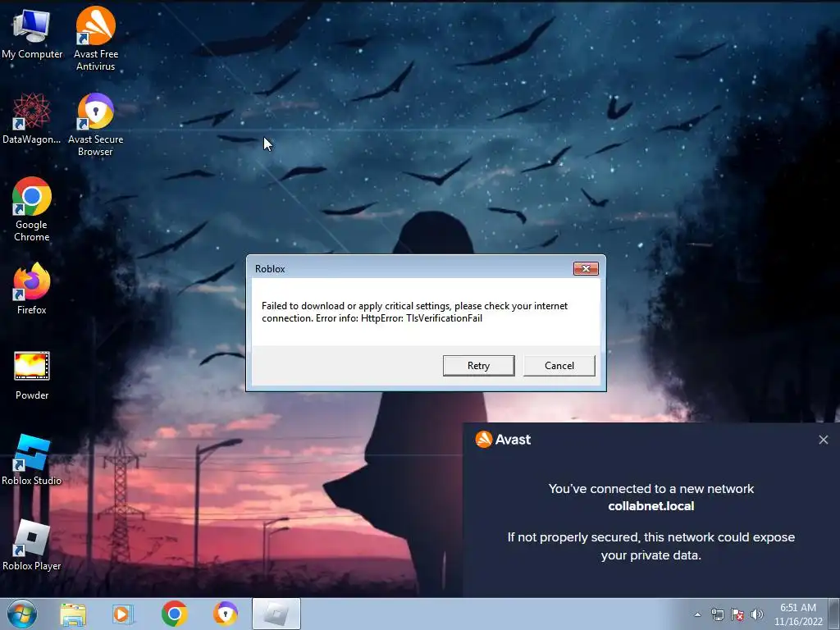This screenshot has width=840, height=630.
Task: Open the volume speaker tray icon
Action: pyautogui.click(x=756, y=614)
